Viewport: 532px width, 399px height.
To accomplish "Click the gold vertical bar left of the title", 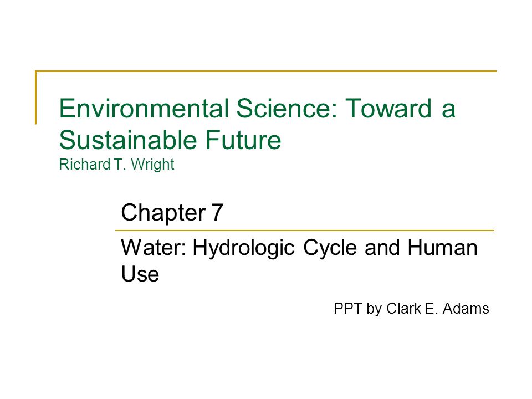I will [35, 98].
